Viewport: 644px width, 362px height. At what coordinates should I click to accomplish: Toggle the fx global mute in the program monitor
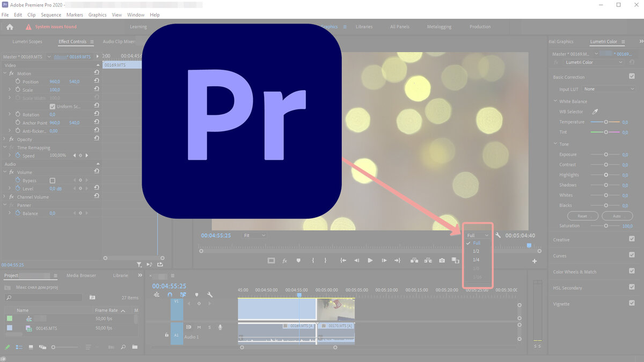285,261
